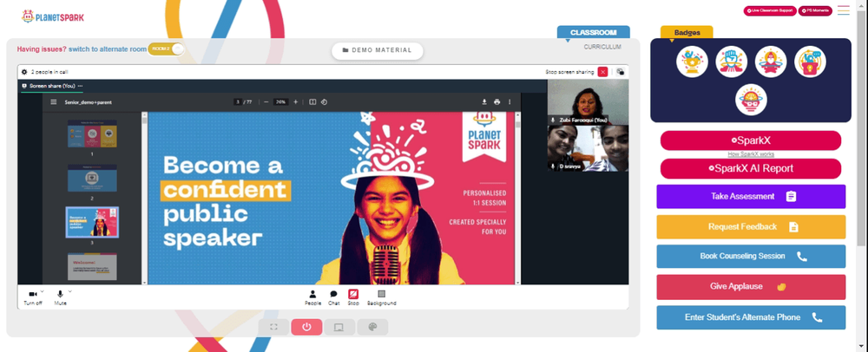Screen dimensions: 868x352
Task: Open the top-right hamburger menu
Action: [x=843, y=10]
